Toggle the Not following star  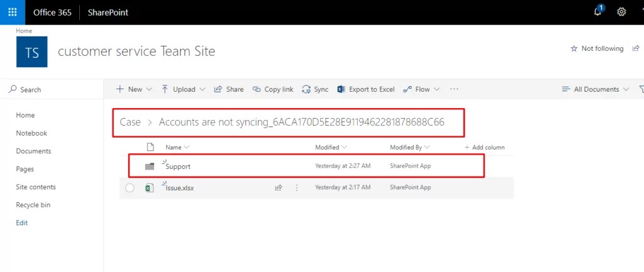pos(574,48)
